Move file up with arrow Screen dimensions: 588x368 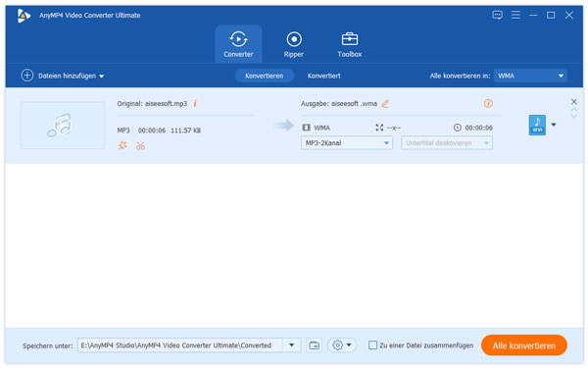573,110
